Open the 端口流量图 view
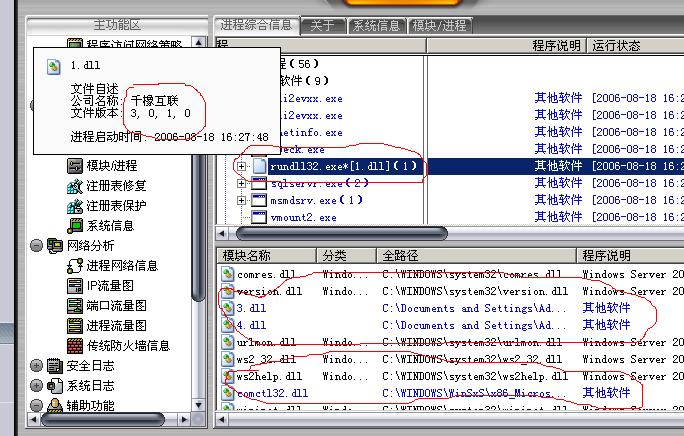684x436 pixels. (x=116, y=306)
